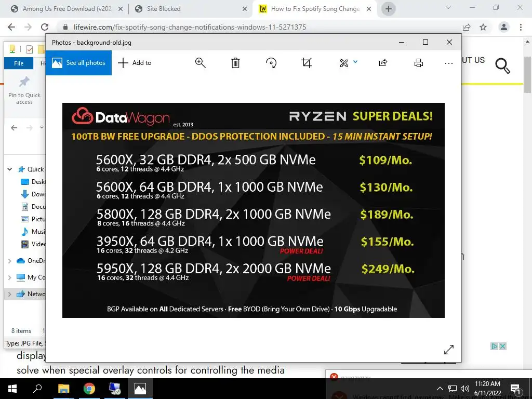This screenshot has width=532, height=399.
Task: Open a new Chrome tab with the plus button
Action: (389, 9)
